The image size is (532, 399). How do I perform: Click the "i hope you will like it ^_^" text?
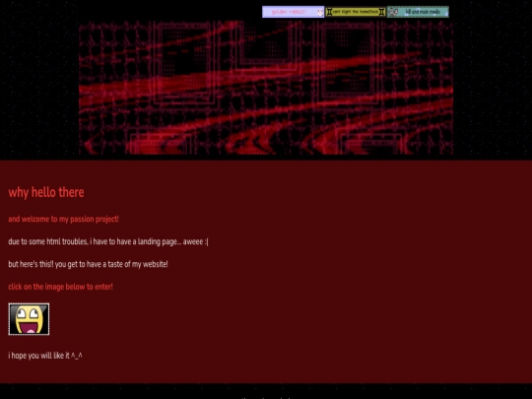(45, 356)
